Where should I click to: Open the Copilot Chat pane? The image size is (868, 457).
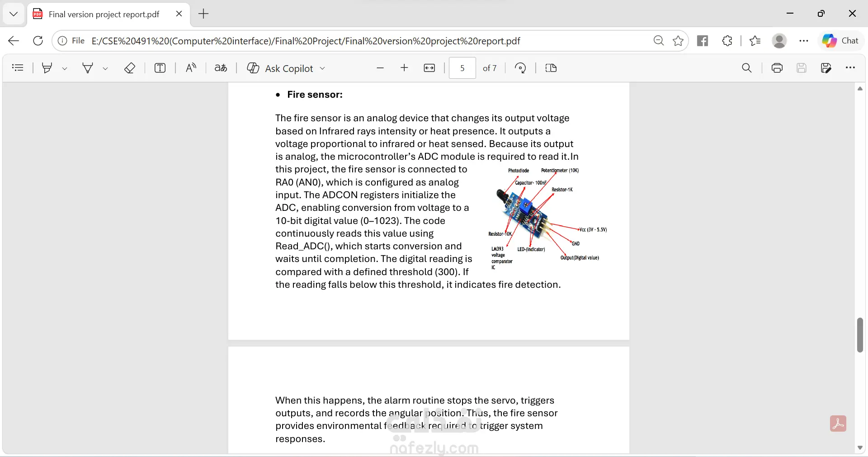840,41
